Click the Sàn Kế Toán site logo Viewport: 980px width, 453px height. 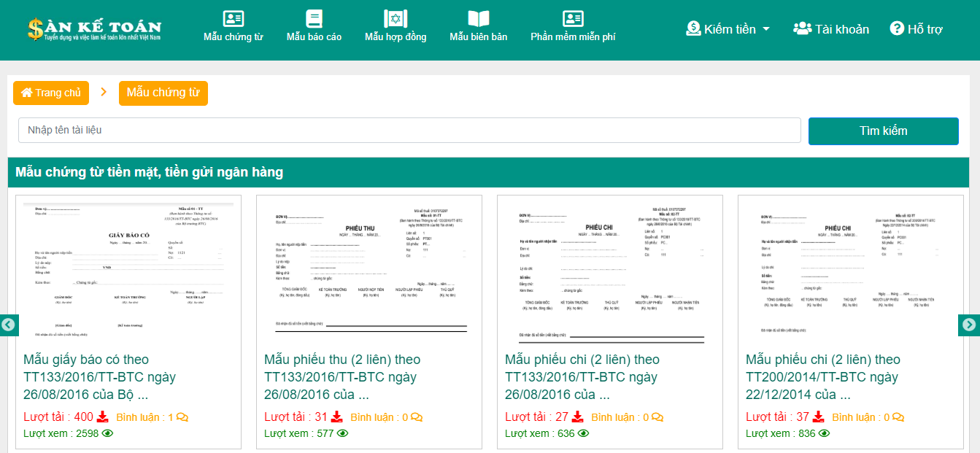click(x=94, y=28)
